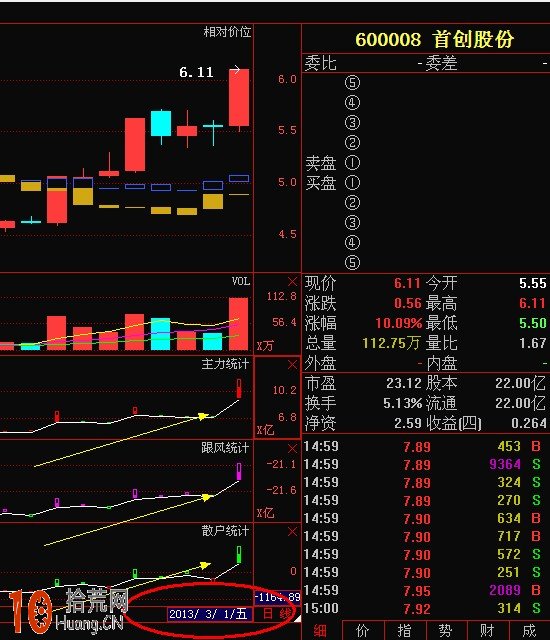Screen dimensions: 550x640
Task: Open the 指 tab
Action: (x=405, y=631)
